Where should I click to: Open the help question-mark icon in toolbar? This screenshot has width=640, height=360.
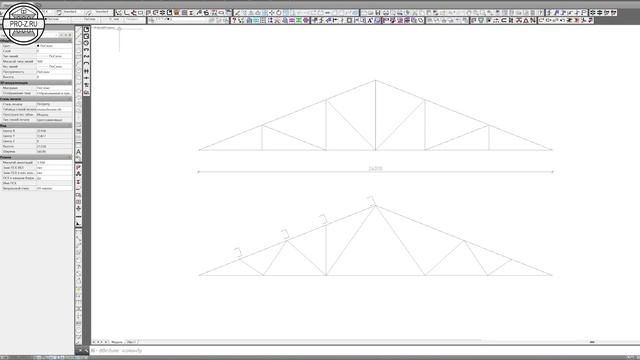point(234,20)
